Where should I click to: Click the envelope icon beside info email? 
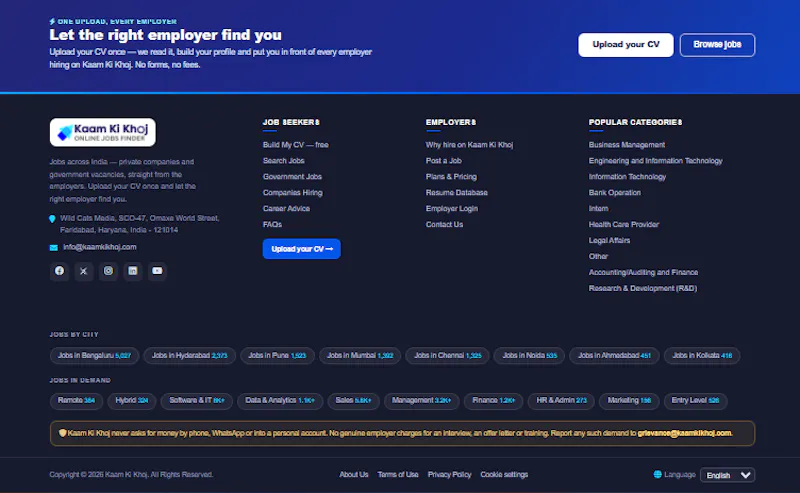tap(54, 248)
